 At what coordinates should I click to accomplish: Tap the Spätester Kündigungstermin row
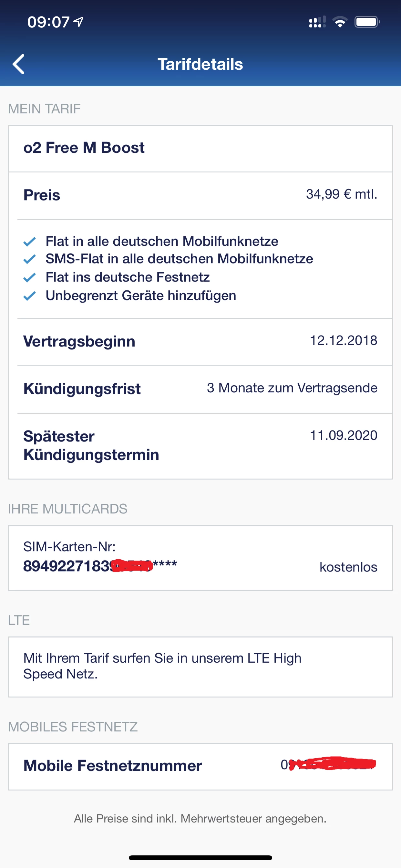[x=200, y=445]
